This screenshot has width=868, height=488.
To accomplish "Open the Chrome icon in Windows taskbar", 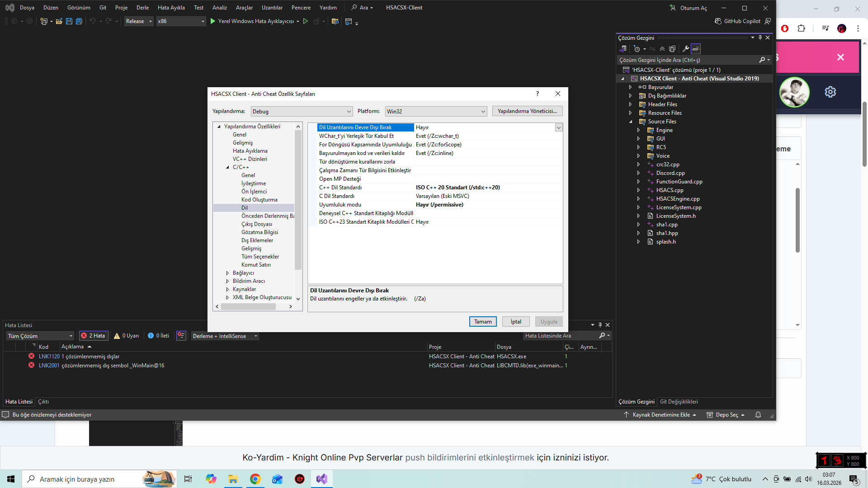I will pyautogui.click(x=255, y=479).
